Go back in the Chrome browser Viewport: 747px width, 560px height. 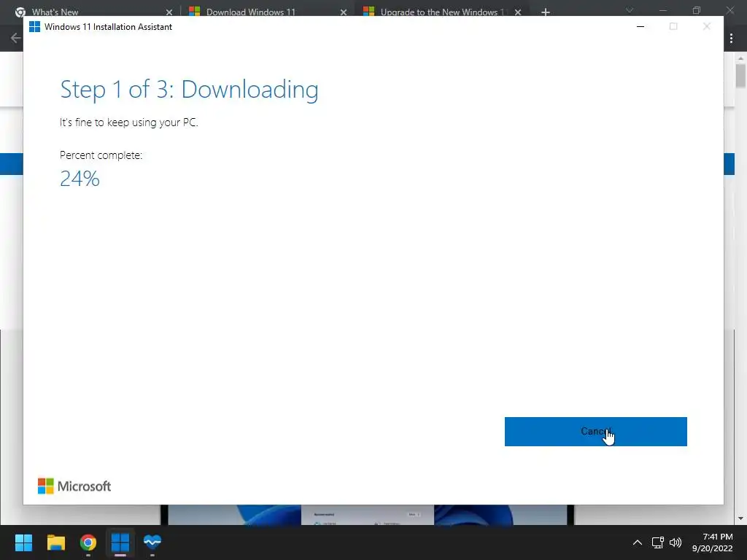(x=15, y=38)
